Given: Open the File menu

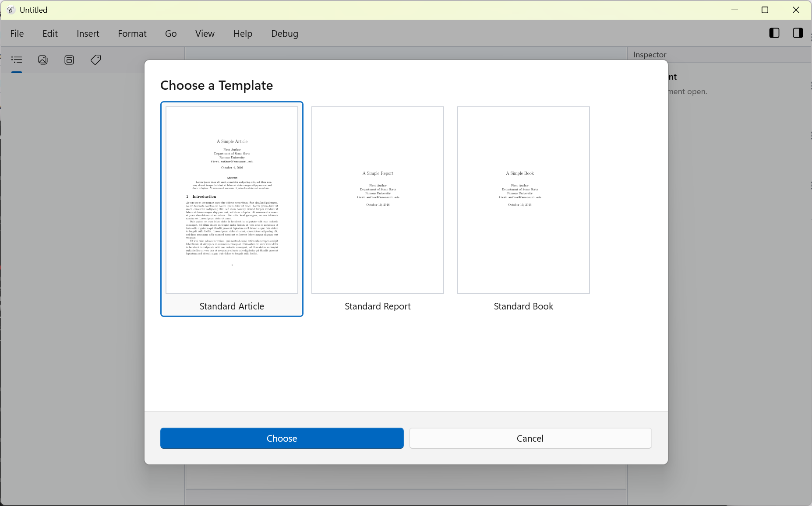Looking at the screenshot, I should [17, 34].
